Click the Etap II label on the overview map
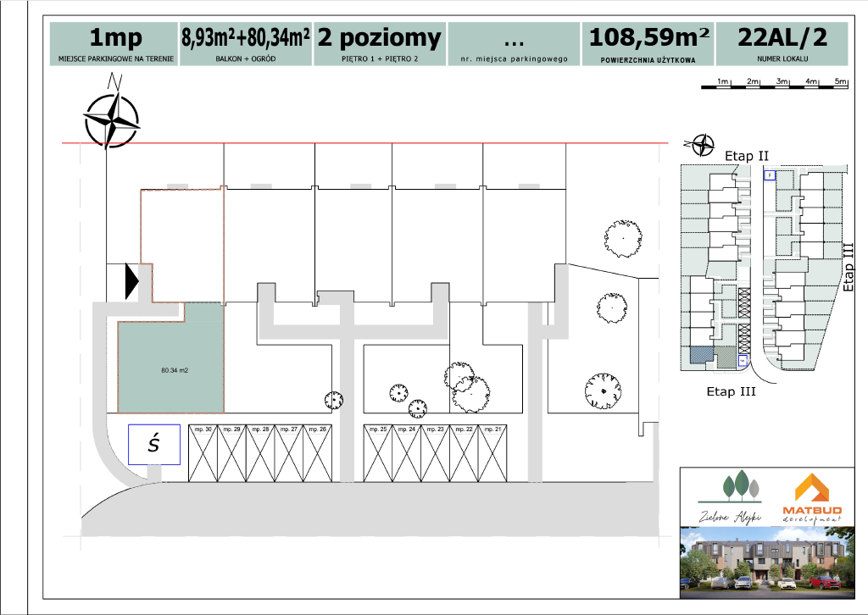The height and width of the screenshot is (615, 868). (746, 156)
